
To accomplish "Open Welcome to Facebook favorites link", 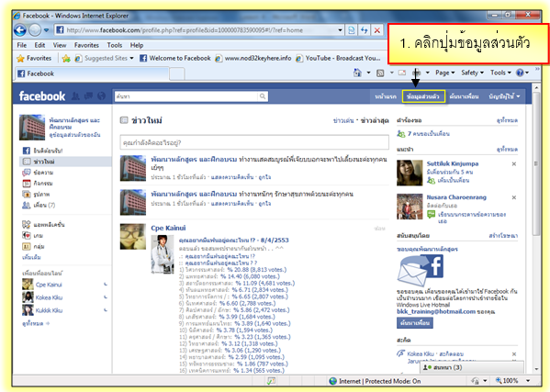I will point(175,58).
